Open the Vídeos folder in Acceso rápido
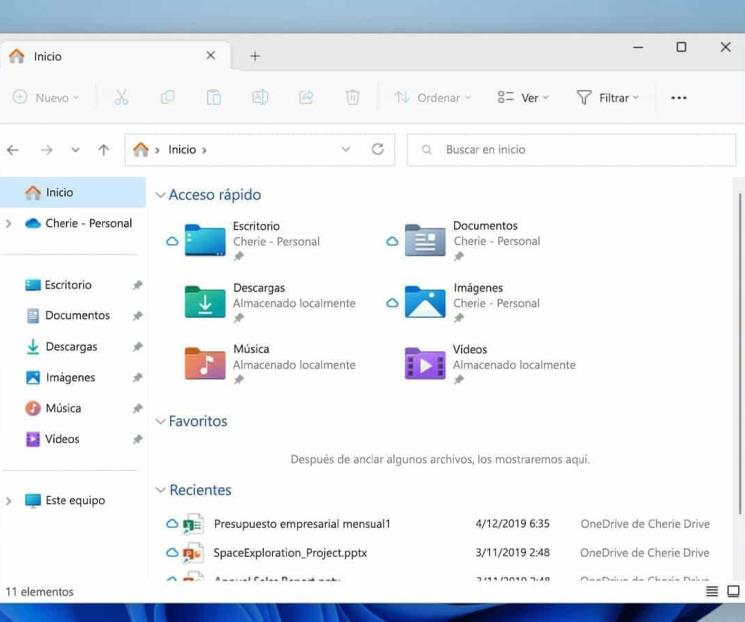The height and width of the screenshot is (622, 745). pyautogui.click(x=490, y=364)
